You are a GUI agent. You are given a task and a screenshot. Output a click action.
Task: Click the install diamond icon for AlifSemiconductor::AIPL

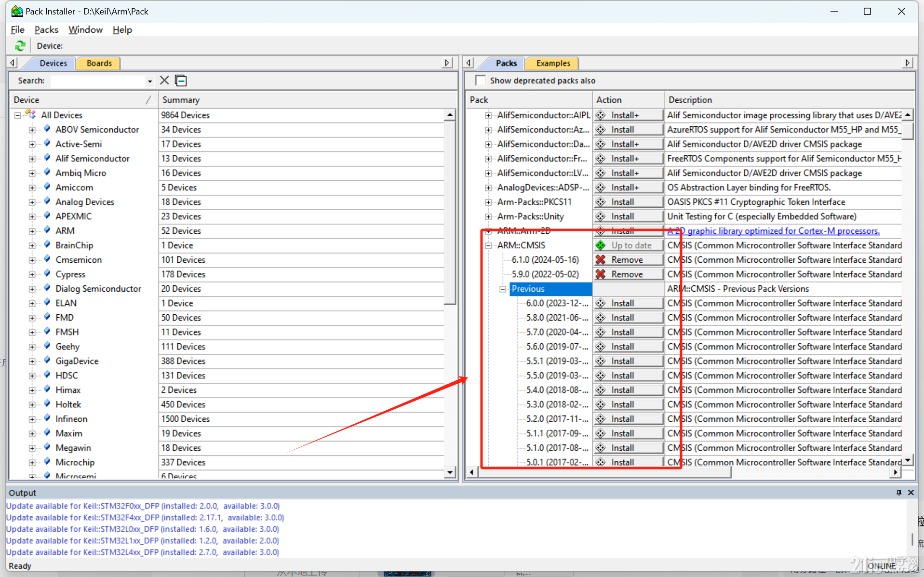pyautogui.click(x=601, y=115)
